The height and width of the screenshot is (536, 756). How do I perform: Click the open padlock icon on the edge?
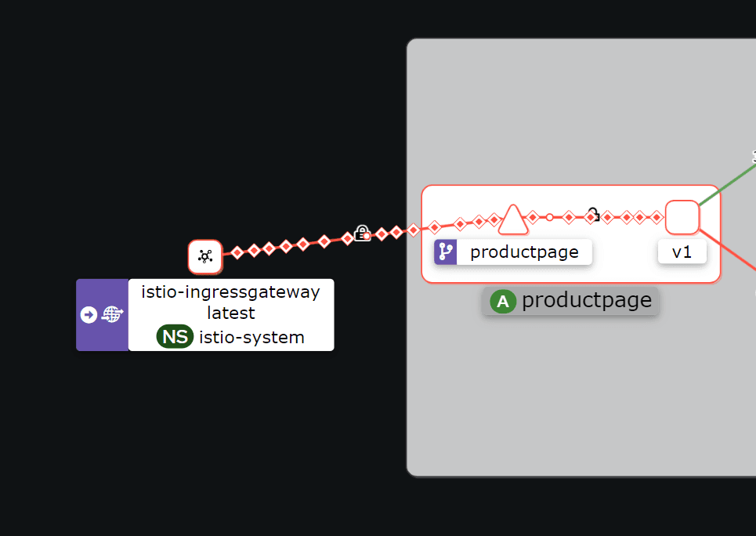593,213
